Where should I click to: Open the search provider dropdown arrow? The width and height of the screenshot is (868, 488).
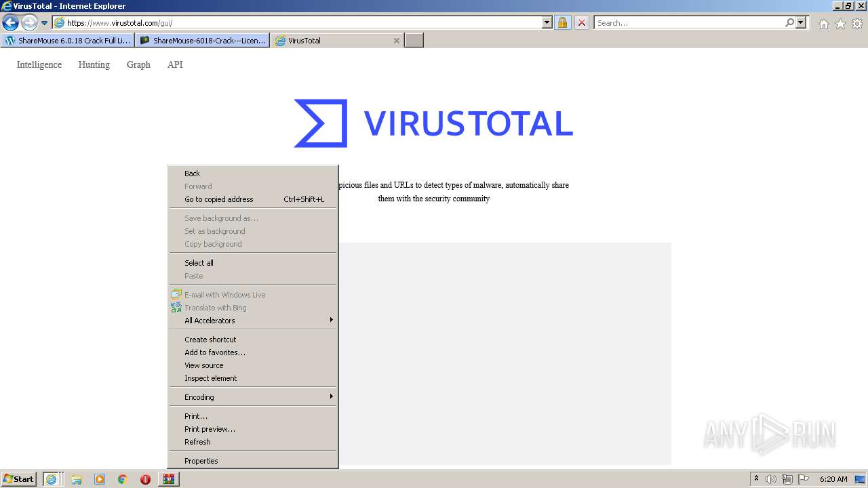click(801, 22)
